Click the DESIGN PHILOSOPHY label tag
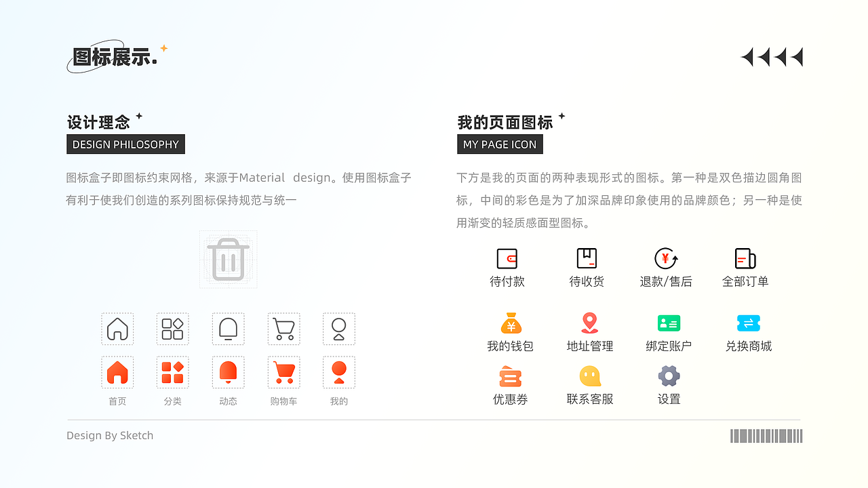Screen dimensions: 868x488 125,144
